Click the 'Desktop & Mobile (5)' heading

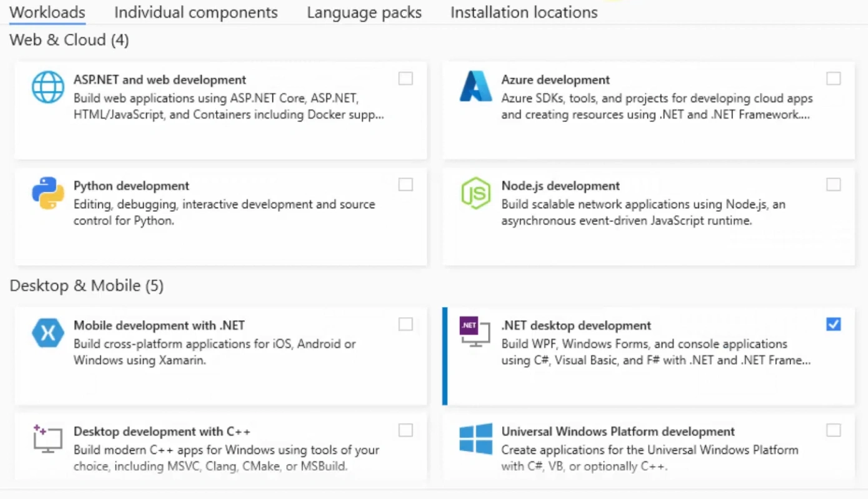[x=87, y=286]
